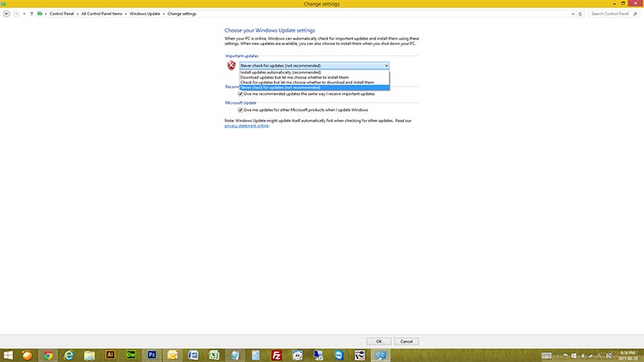The width and height of the screenshot is (644, 362).
Task: Enable recommended updates same way as important
Action: (x=240, y=94)
